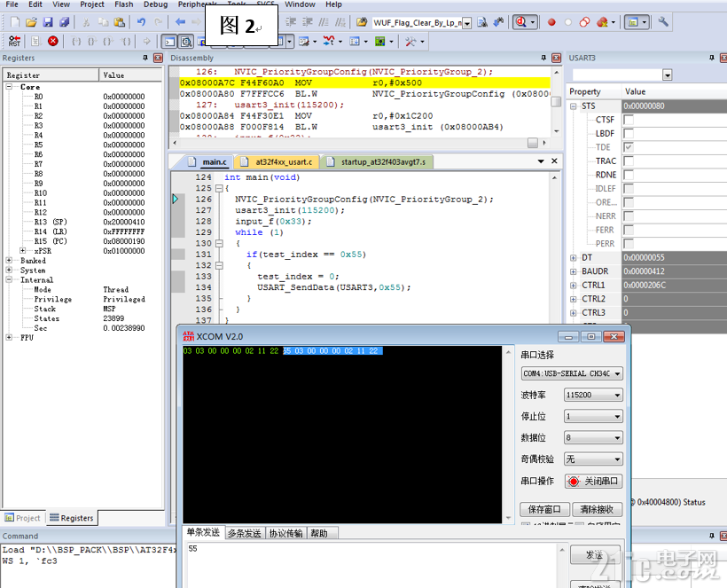Screen dimensions: 727x588
Task: Open the window layout icon
Action: point(633,22)
